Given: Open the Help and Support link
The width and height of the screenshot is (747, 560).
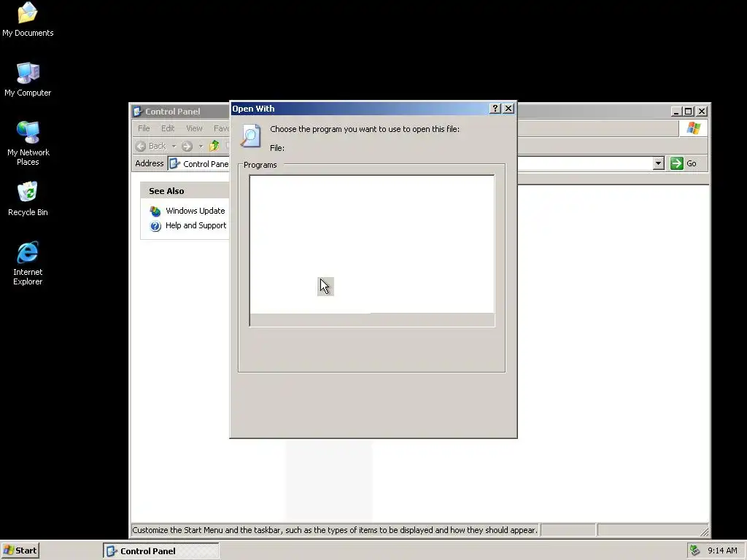Looking at the screenshot, I should tap(196, 226).
